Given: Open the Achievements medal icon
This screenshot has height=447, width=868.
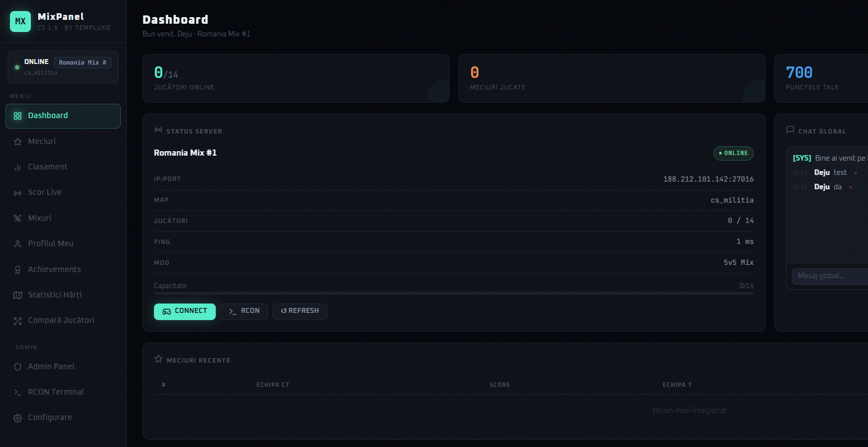Looking at the screenshot, I should tap(18, 269).
